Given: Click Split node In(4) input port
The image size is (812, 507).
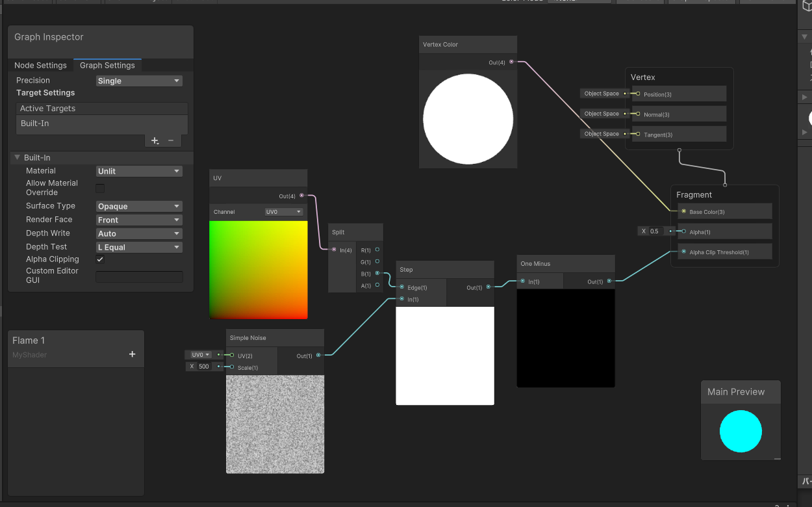Looking at the screenshot, I should pyautogui.click(x=334, y=250).
